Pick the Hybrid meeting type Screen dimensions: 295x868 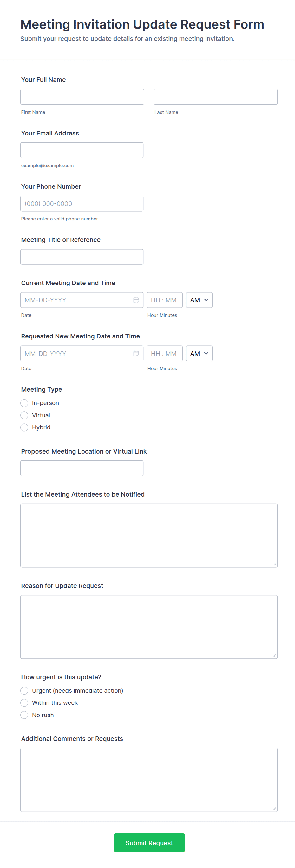[24, 427]
